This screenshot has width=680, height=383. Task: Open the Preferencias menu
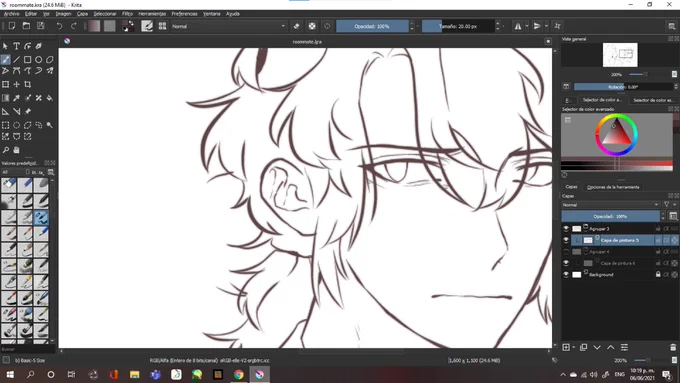coord(184,14)
